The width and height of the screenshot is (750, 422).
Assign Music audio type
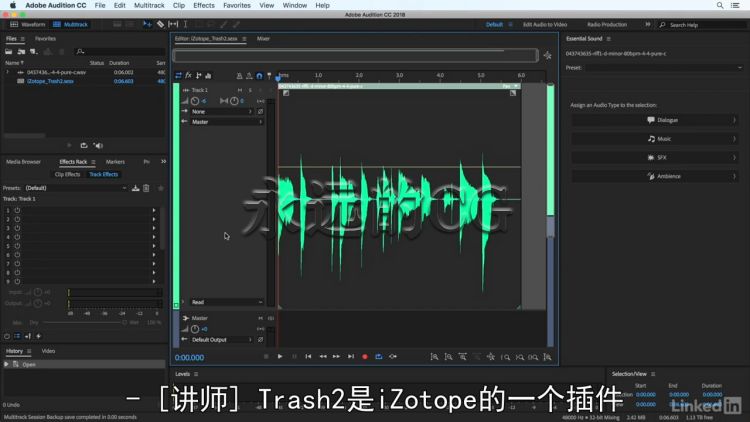click(x=654, y=139)
